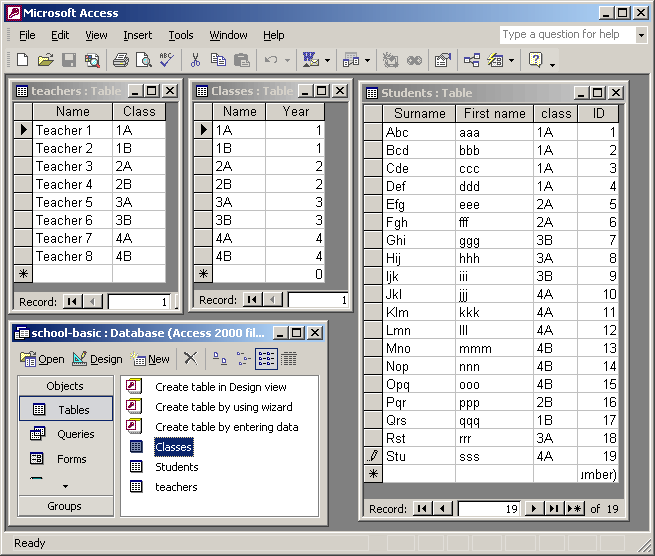Select the Students table in list
The width and height of the screenshot is (655, 556).
pos(176,467)
